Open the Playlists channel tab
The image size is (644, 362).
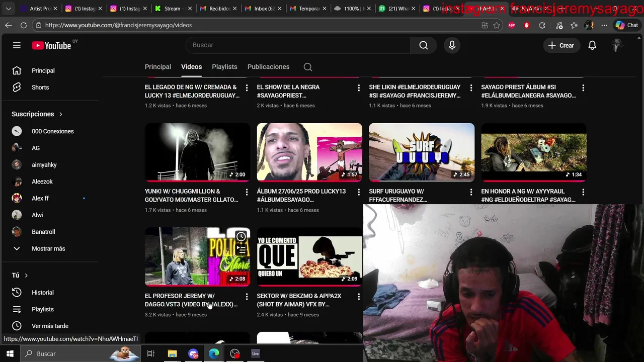(x=224, y=67)
